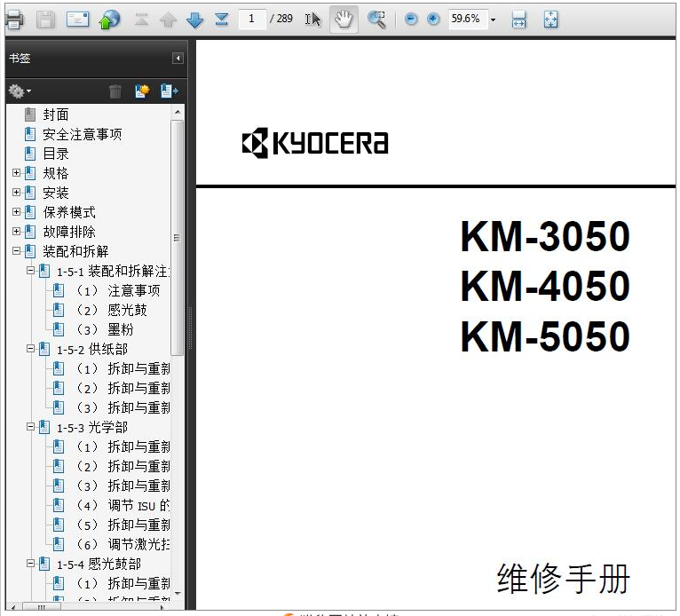Click the new bookmark star icon
This screenshot has width=680, height=616.
(142, 91)
